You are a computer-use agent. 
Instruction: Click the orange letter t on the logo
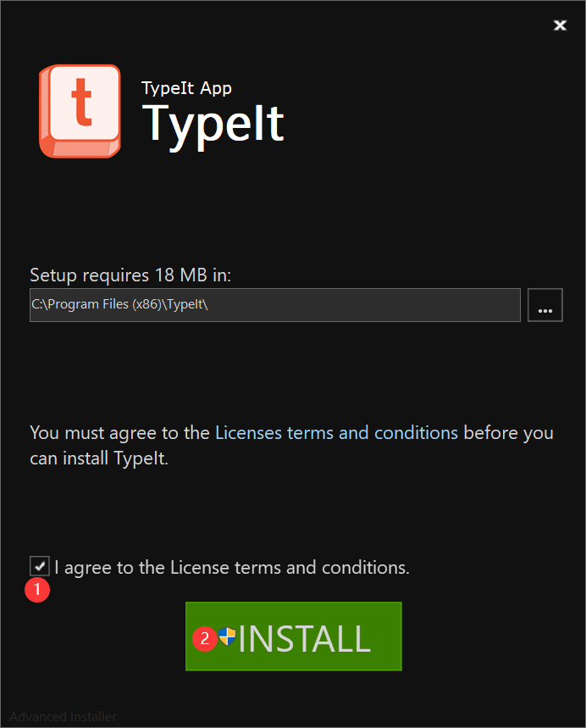81,102
